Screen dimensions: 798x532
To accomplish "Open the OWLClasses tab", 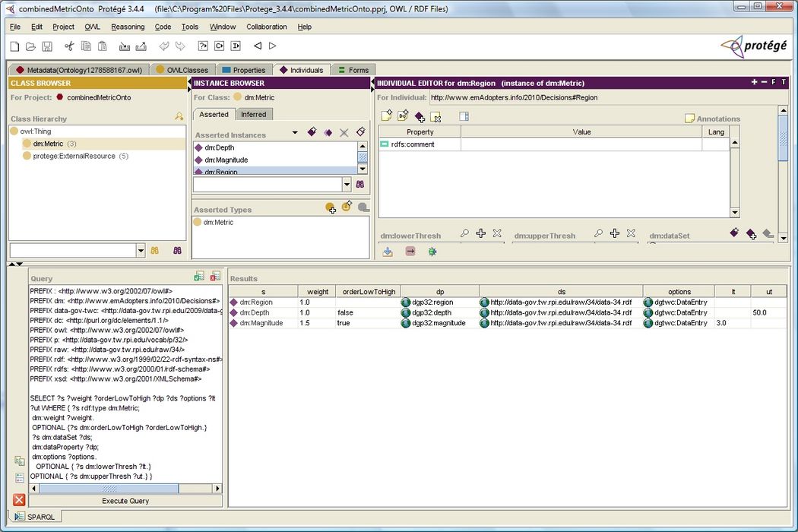I will pos(182,70).
